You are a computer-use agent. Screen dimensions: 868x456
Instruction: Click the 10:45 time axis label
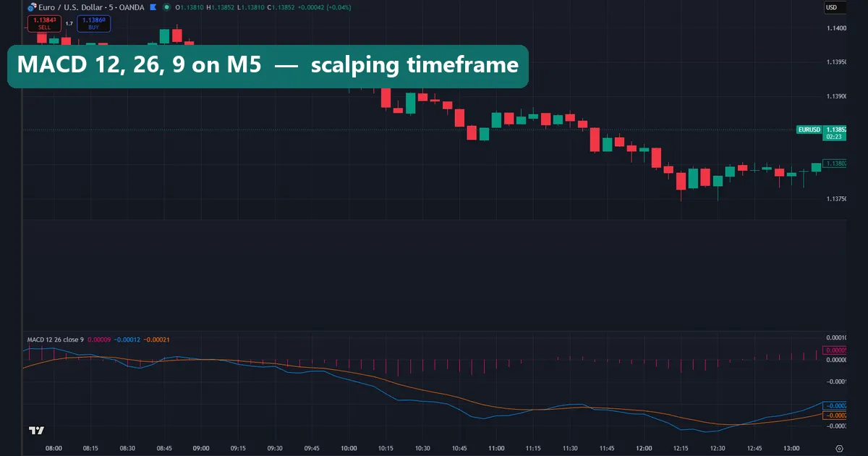tap(459, 448)
